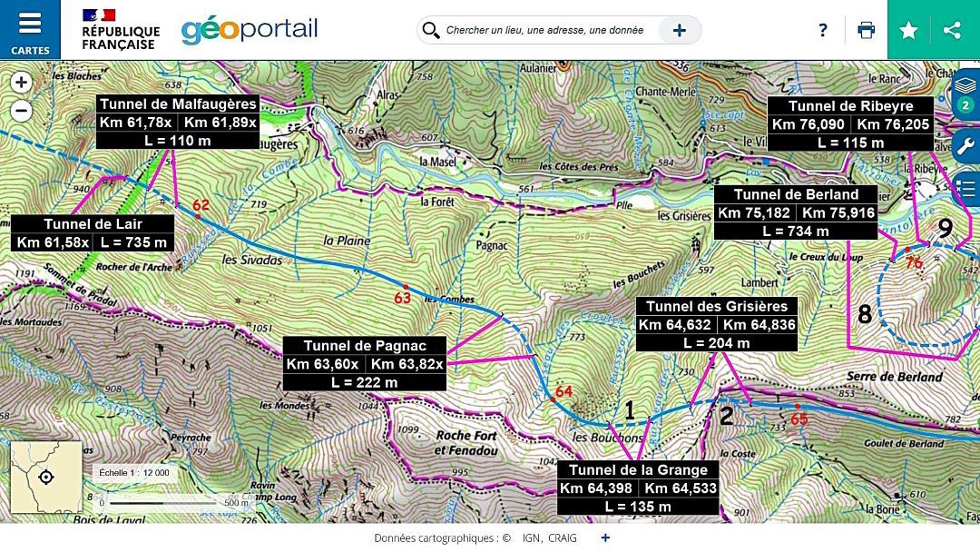980x552 pixels.
Task: Click the share icon
Action: pyautogui.click(x=952, y=30)
